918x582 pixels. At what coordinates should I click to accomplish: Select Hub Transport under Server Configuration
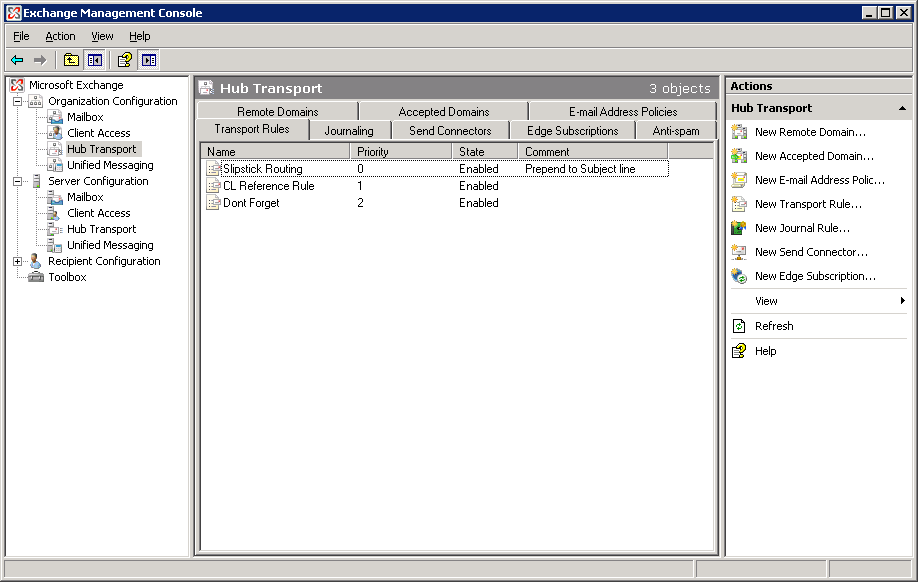coord(101,229)
